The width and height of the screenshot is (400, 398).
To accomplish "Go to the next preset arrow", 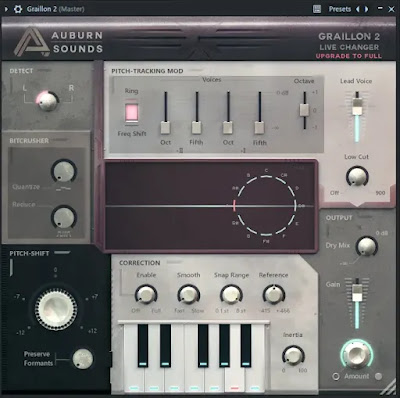I will tap(366, 9).
